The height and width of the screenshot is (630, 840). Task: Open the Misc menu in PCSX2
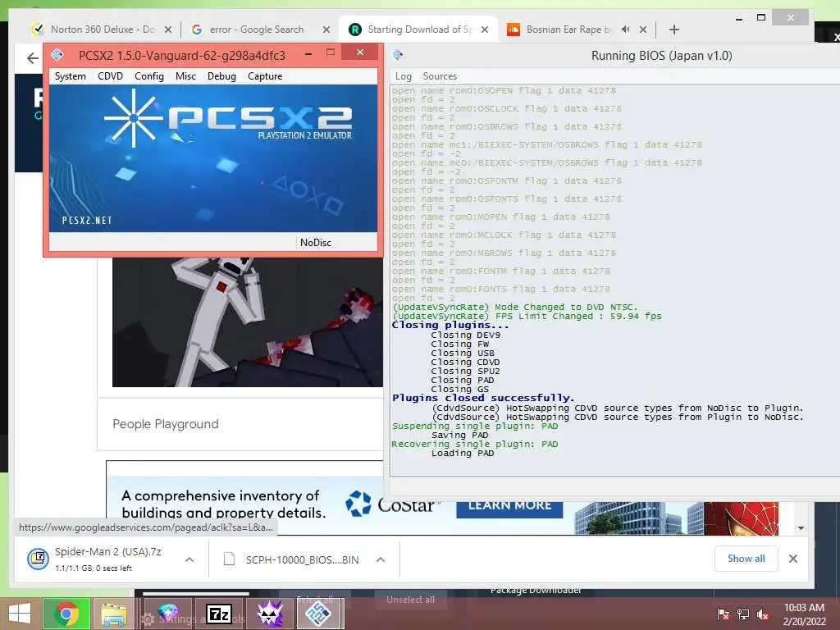click(x=185, y=76)
